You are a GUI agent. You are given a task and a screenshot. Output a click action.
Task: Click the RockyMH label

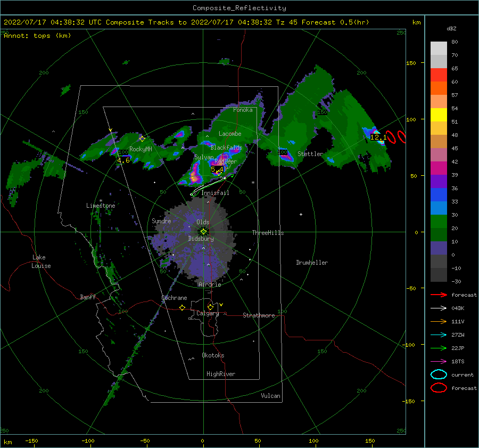[x=141, y=149]
